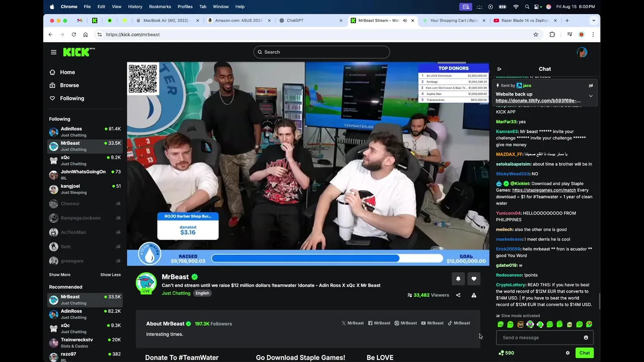This screenshot has height=362, width=644.
Task: Pick the brown angry-face emote
Action: tap(520, 324)
